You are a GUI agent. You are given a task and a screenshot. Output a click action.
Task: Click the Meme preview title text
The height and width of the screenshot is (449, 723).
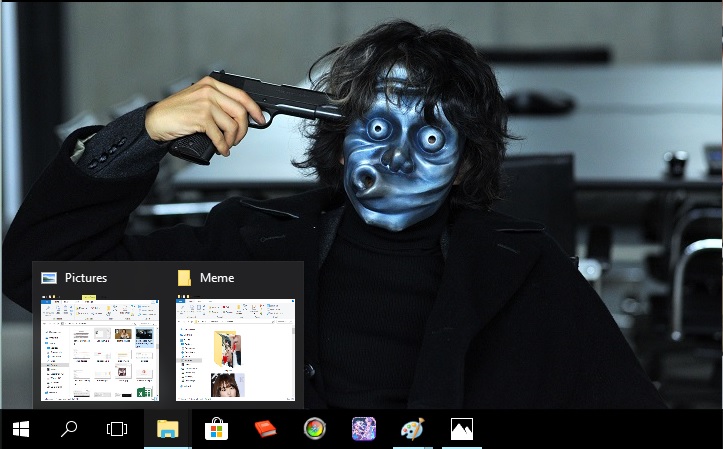coord(217,278)
